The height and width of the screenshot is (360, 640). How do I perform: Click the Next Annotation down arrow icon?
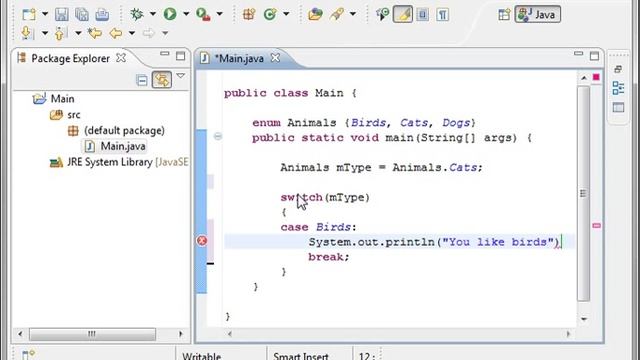[x=27, y=33]
